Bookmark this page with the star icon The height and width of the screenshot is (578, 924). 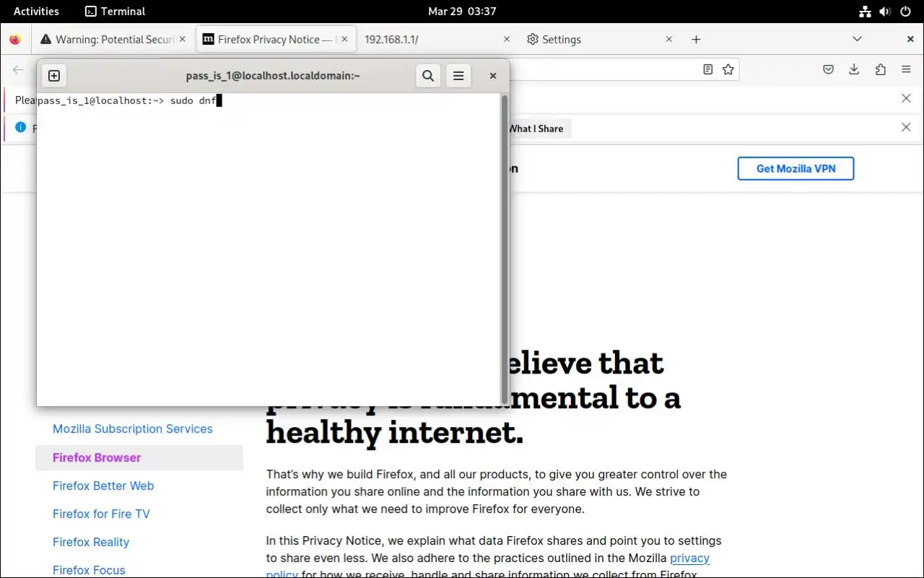click(728, 69)
